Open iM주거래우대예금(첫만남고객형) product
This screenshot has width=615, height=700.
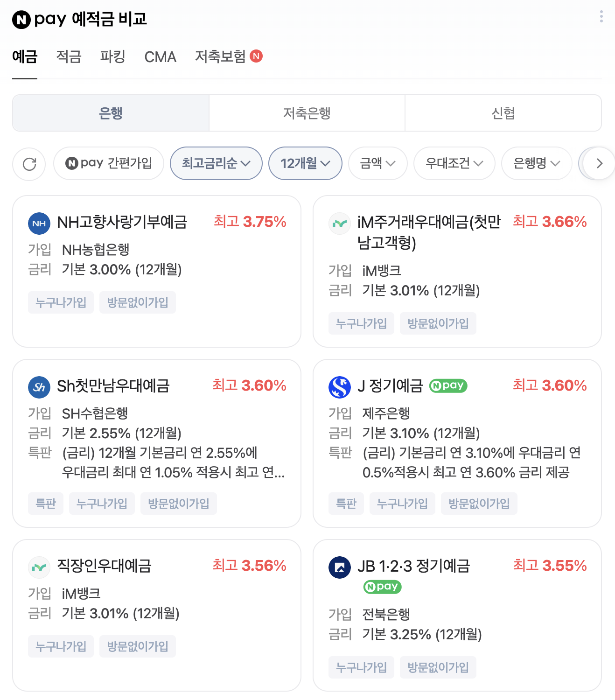click(428, 232)
